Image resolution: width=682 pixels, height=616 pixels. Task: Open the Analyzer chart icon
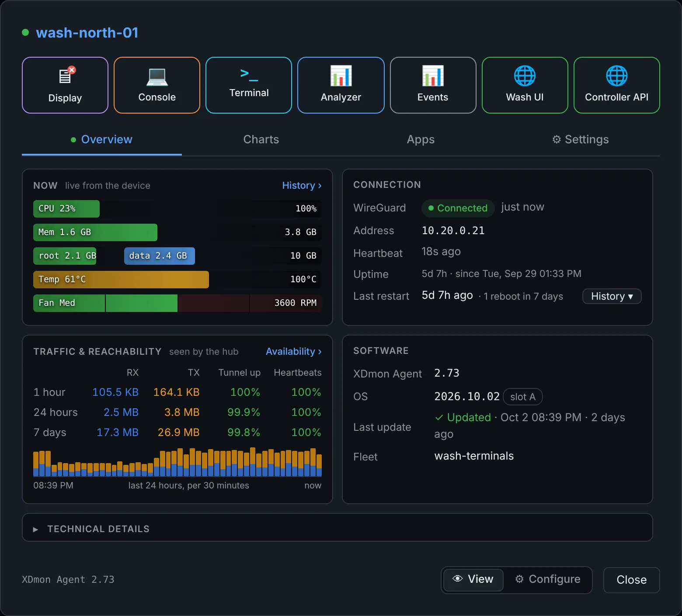[x=341, y=76]
